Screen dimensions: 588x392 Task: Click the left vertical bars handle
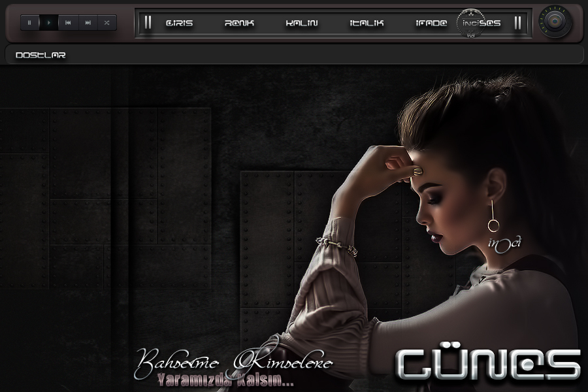[x=148, y=23]
